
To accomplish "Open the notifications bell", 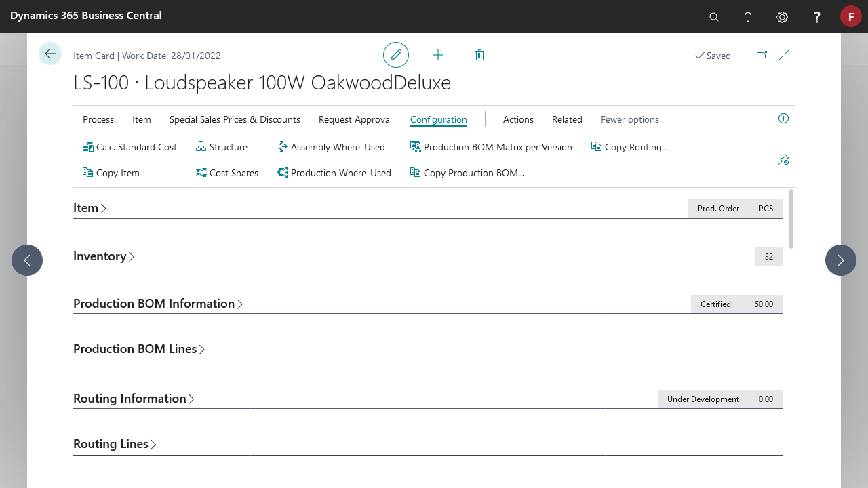I will (748, 17).
